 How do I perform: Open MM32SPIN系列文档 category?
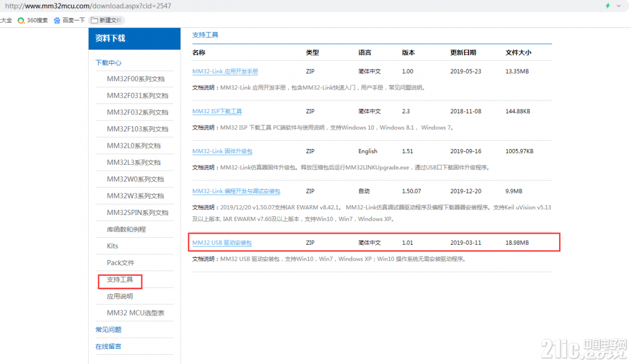(x=138, y=212)
